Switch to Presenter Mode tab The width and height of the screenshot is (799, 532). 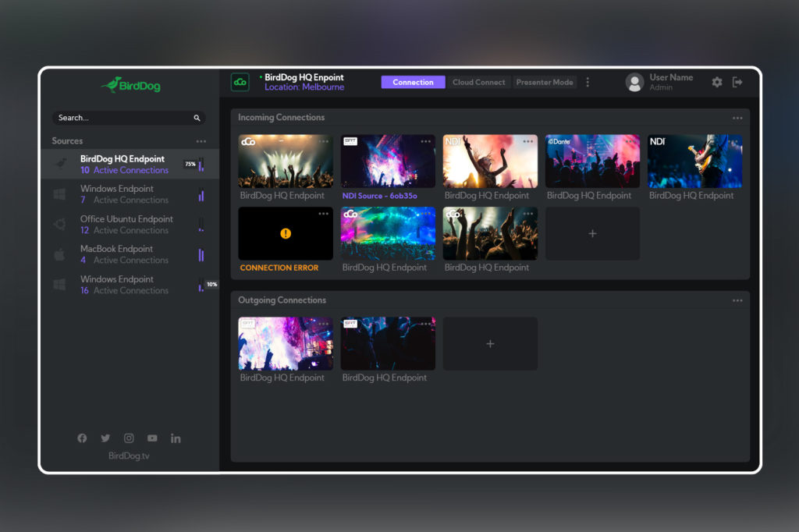[x=544, y=82]
